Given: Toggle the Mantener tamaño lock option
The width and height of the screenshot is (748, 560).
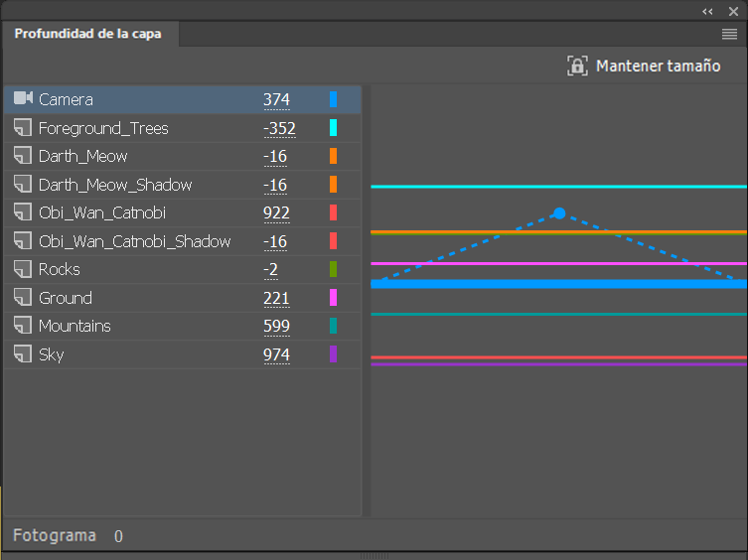Looking at the screenshot, I should tap(577, 67).
